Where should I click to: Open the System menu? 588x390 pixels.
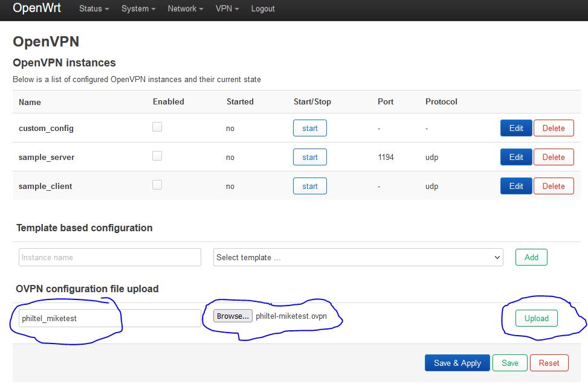click(x=138, y=8)
